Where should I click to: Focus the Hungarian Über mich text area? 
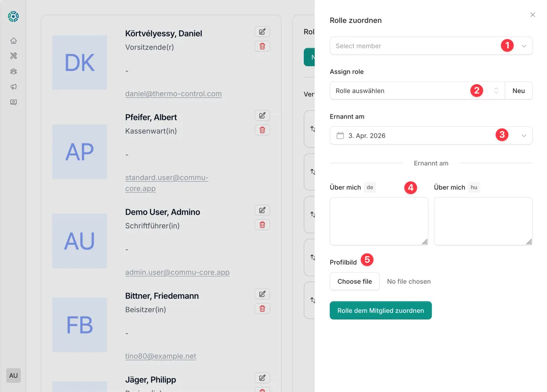483,221
